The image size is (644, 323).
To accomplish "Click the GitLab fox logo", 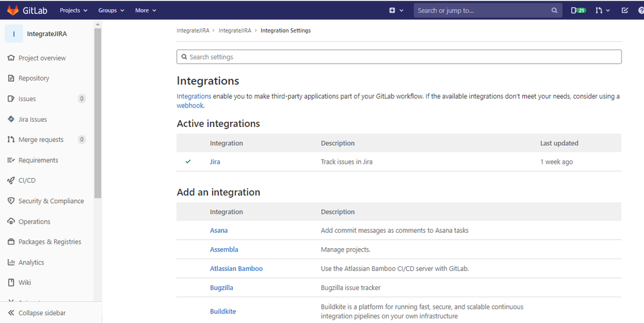I will [x=13, y=10].
